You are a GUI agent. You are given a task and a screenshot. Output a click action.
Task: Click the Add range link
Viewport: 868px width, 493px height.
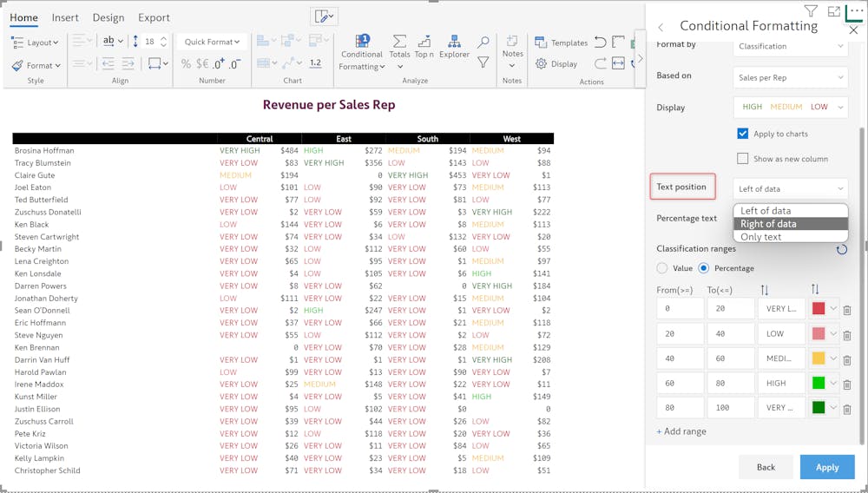681,431
